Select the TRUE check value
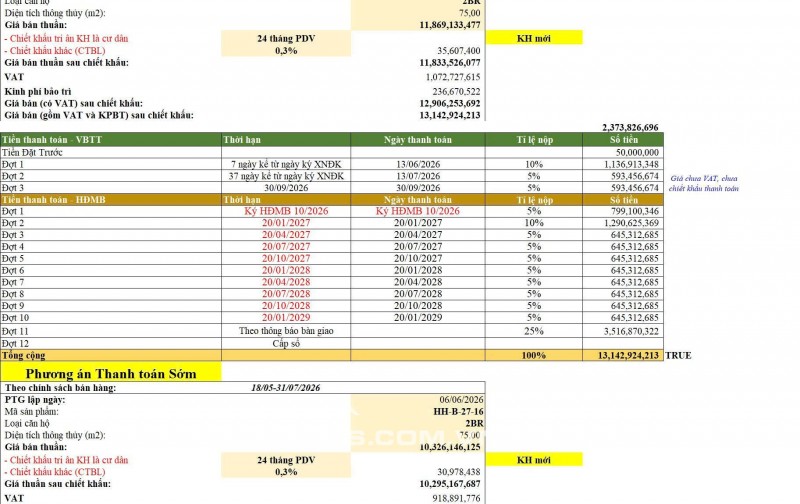Image resolution: width=800 pixels, height=504 pixels. [x=678, y=356]
